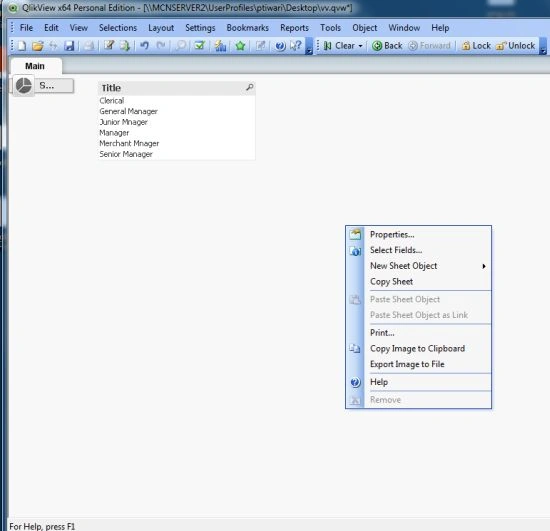The width and height of the screenshot is (550, 531).
Task: Open the Tools menu
Action: coord(330,28)
